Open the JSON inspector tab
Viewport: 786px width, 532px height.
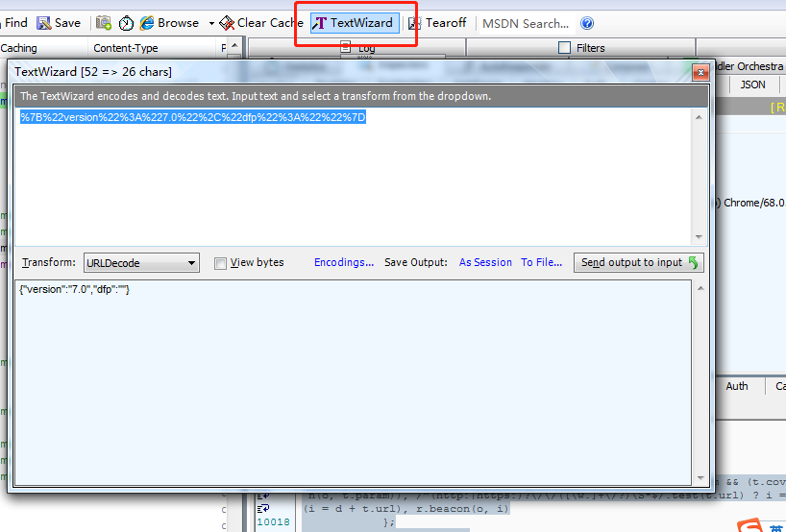pos(753,85)
